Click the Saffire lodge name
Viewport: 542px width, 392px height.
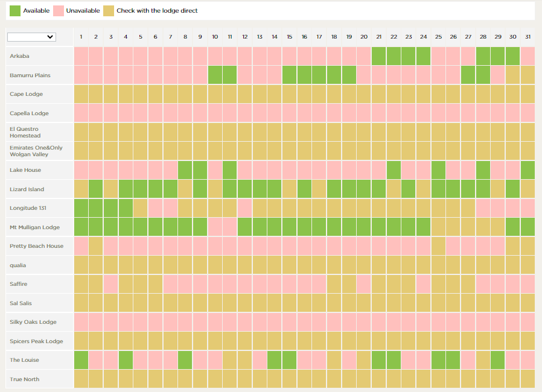(18, 284)
